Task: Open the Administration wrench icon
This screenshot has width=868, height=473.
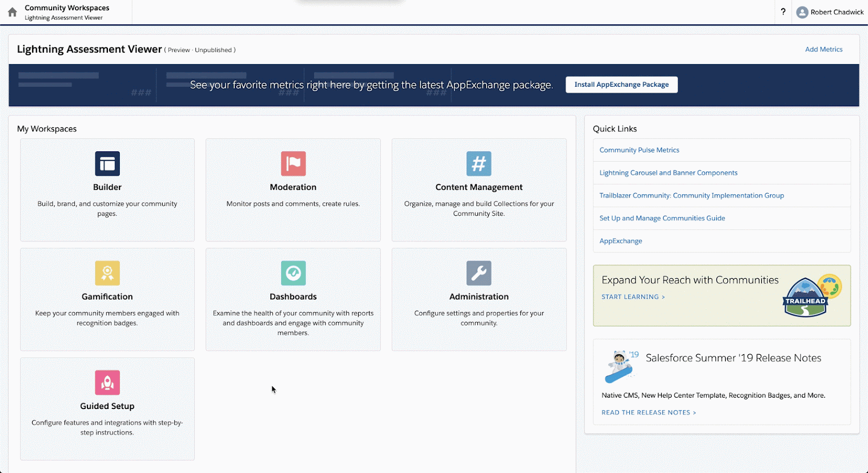Action: click(x=479, y=273)
